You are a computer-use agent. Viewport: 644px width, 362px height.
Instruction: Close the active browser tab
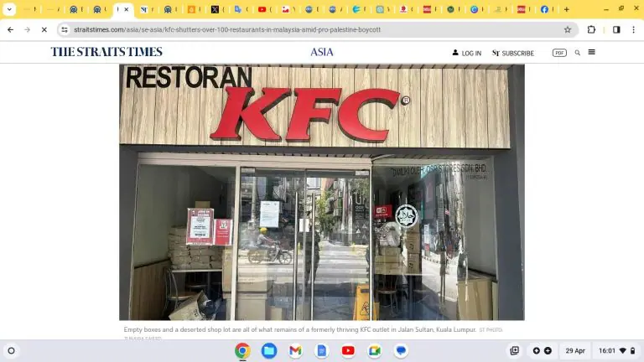[x=126, y=9]
